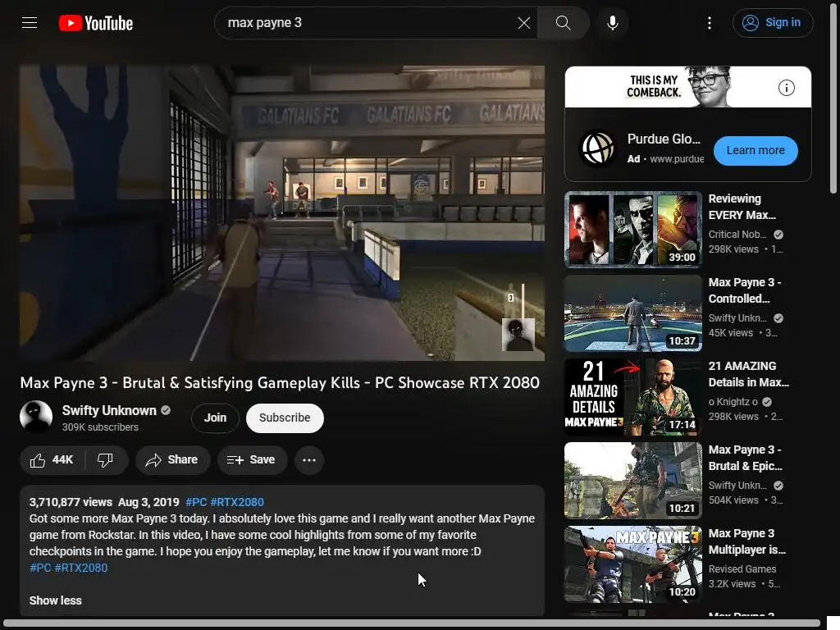Open 21 Amazing Details thumbnail
This screenshot has height=630, width=840.
click(x=632, y=396)
